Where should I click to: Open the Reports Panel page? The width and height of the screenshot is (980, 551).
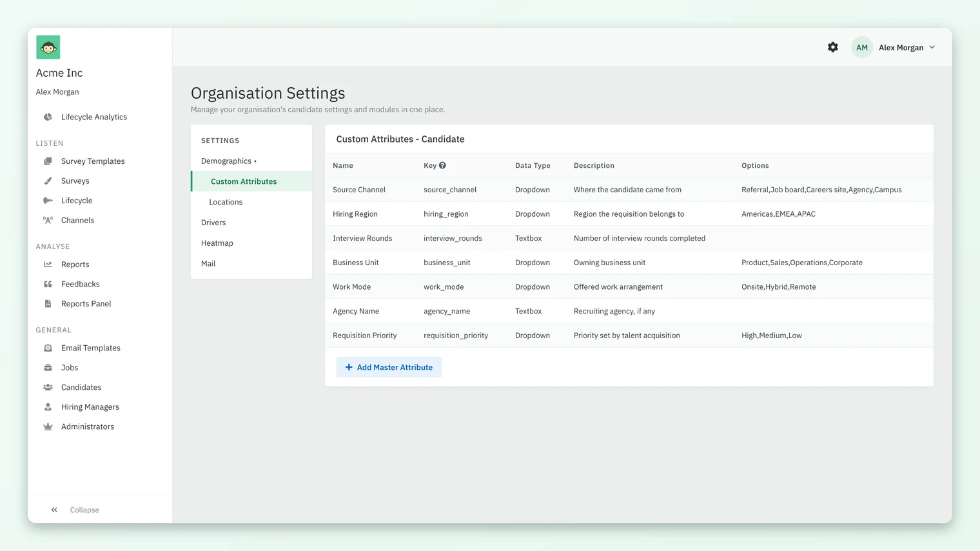(86, 304)
